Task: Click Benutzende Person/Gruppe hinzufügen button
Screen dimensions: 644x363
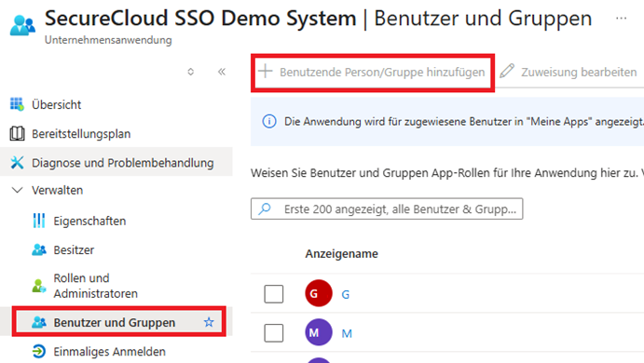Action: click(372, 73)
